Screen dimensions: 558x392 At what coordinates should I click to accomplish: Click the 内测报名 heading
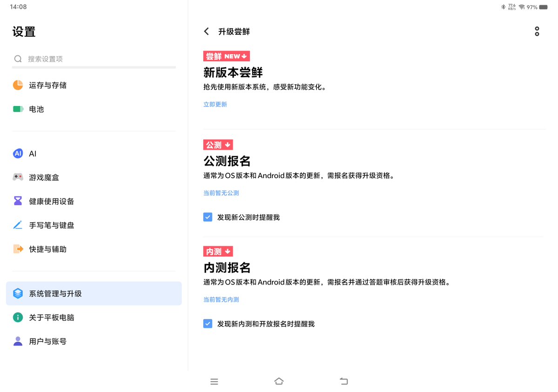(x=227, y=267)
